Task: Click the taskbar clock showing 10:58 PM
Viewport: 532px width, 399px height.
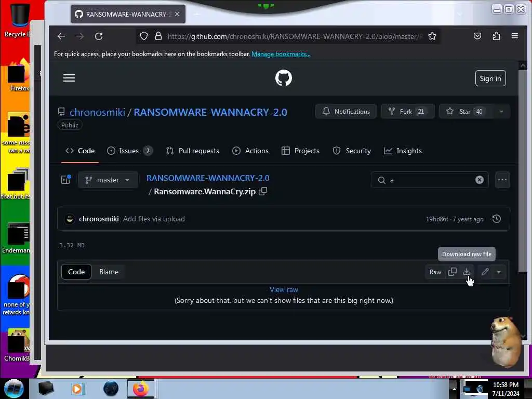Action: tap(506, 389)
